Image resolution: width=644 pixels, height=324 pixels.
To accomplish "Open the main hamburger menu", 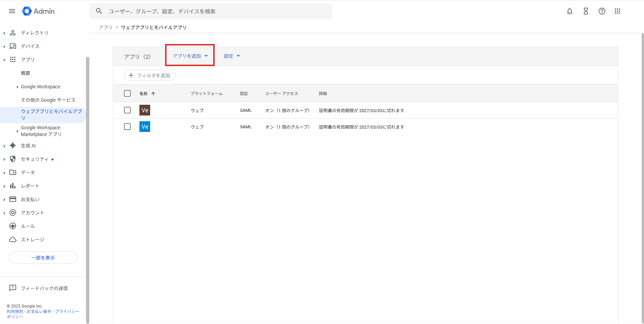I will click(12, 11).
